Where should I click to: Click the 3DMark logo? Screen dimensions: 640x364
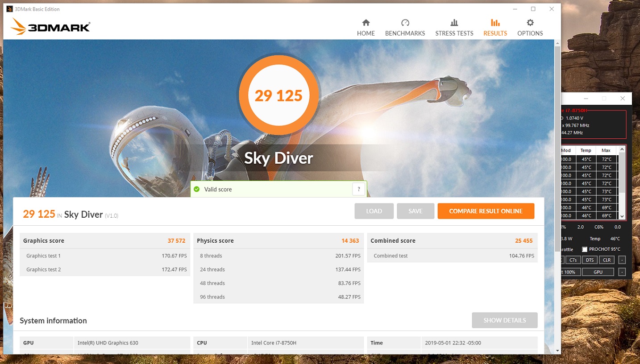tap(50, 27)
